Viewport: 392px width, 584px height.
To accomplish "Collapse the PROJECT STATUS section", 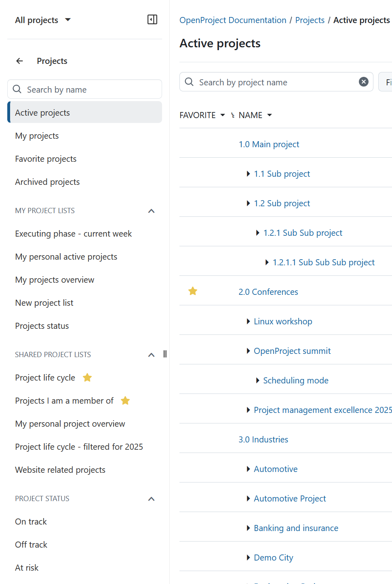I will [151, 499].
